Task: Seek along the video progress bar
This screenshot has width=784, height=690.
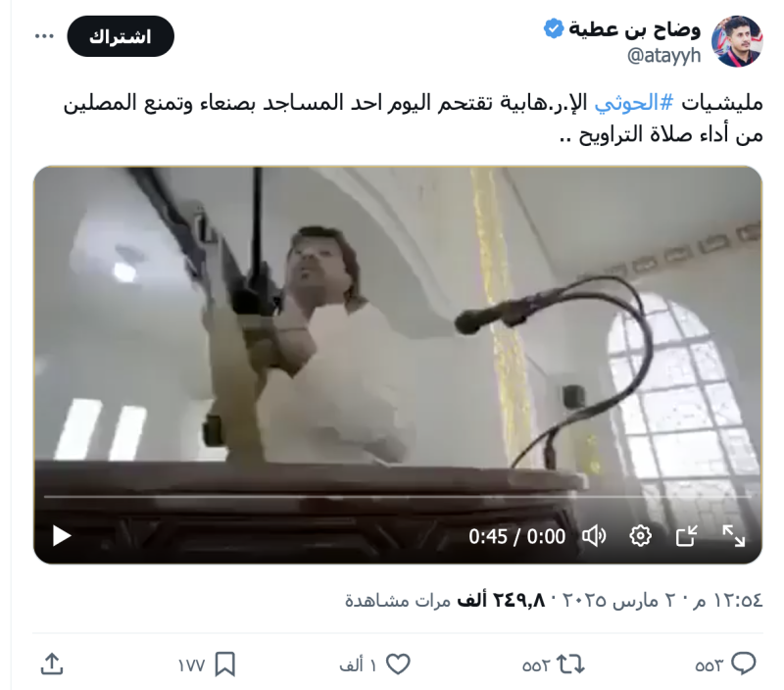Action: tap(398, 497)
